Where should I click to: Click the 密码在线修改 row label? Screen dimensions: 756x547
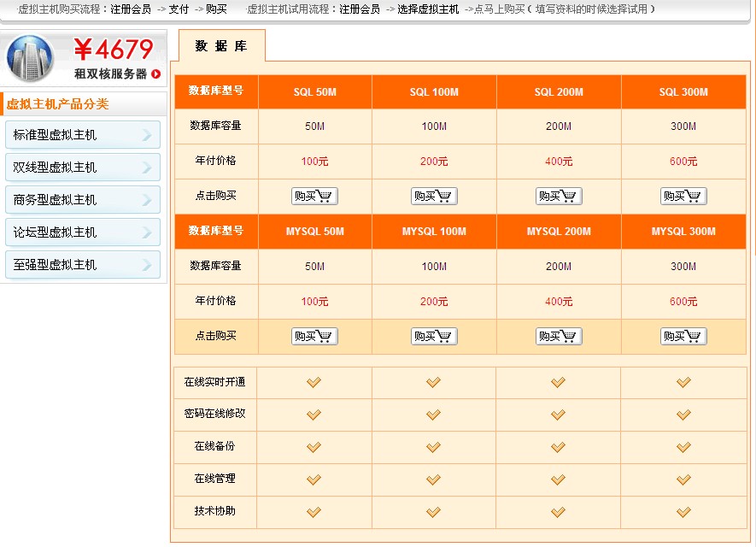tap(215, 414)
